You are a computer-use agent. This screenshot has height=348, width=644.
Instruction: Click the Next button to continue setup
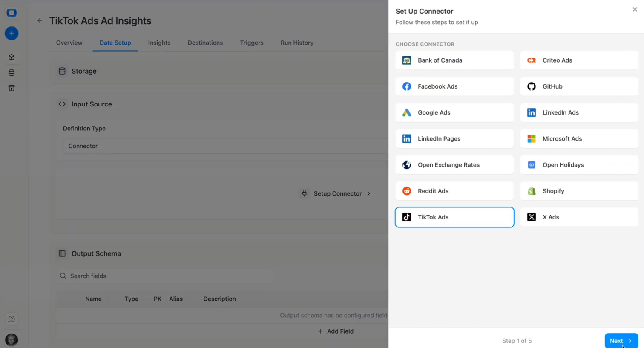pos(621,341)
